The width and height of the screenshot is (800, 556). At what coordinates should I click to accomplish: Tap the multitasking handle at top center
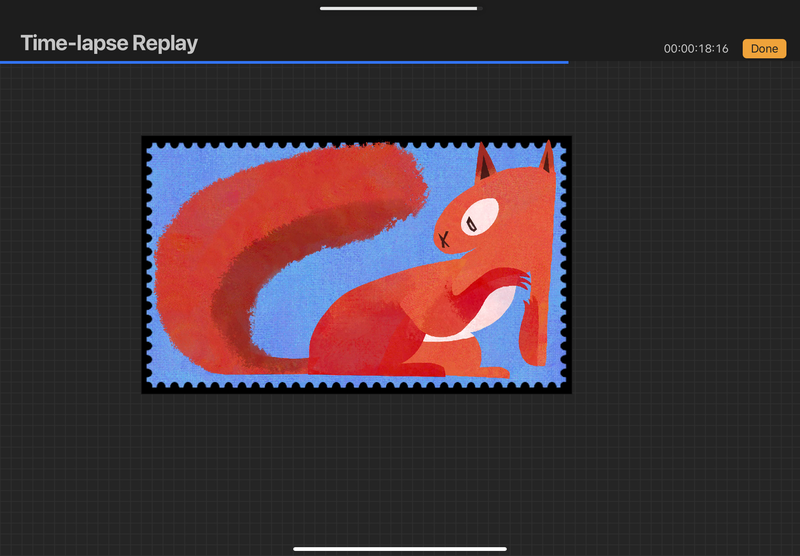point(399,8)
